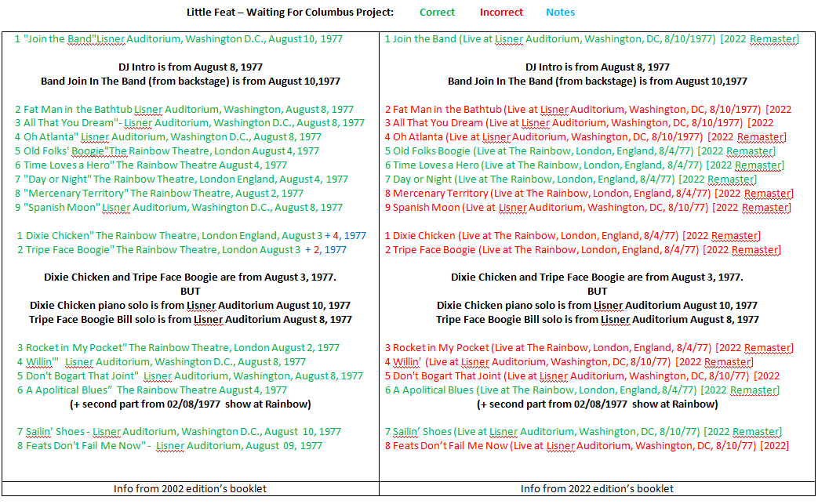Click the title 'Little Feat – Waiting For Columbus Project:'
This screenshot has width=818, height=504.
point(290,12)
